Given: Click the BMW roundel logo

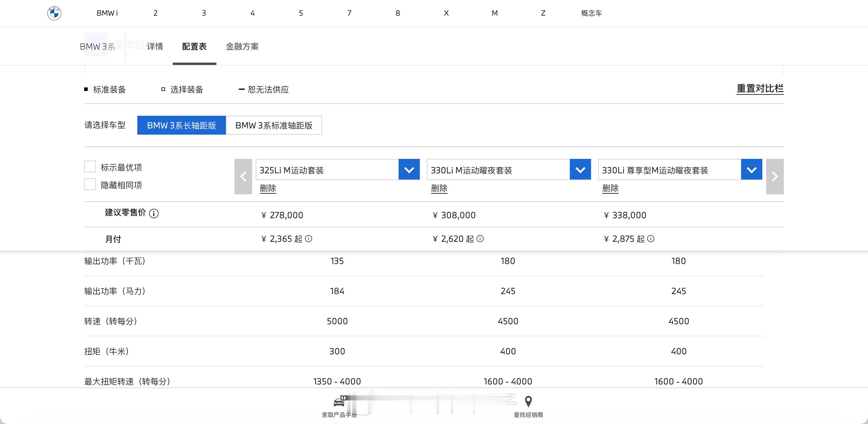Looking at the screenshot, I should [x=54, y=13].
